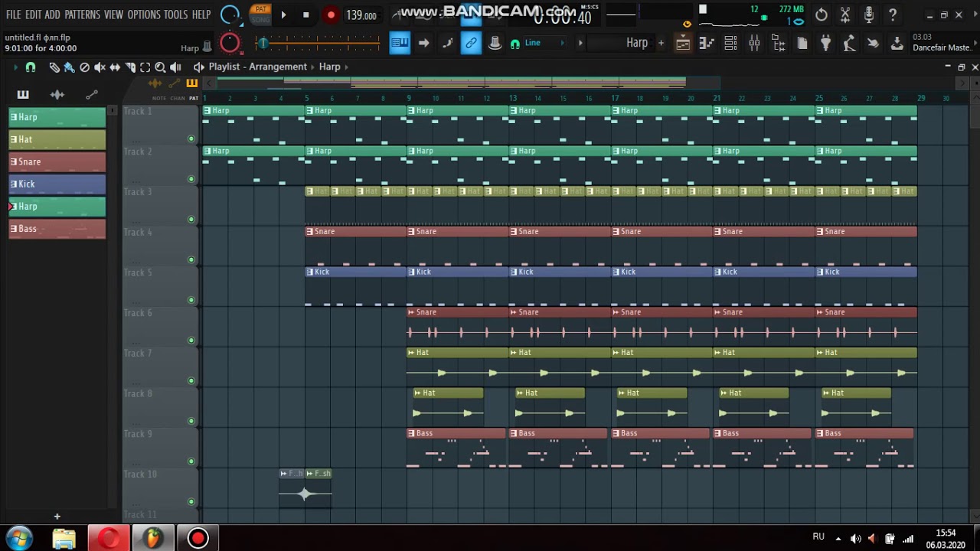980x551 pixels.
Task: Click the Harp breadcrumb arrow in title
Action: point(346,67)
